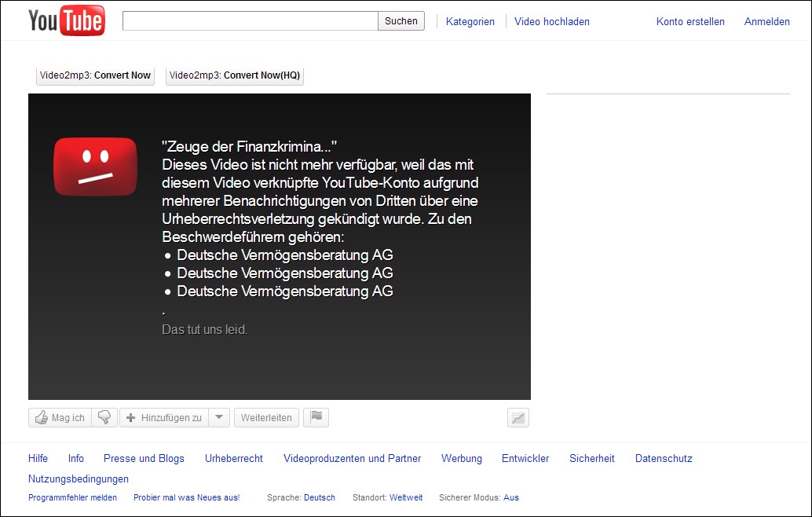Click Video2mp3 Convert Now(HQ) button
Screen dimensions: 812x517
tap(234, 75)
